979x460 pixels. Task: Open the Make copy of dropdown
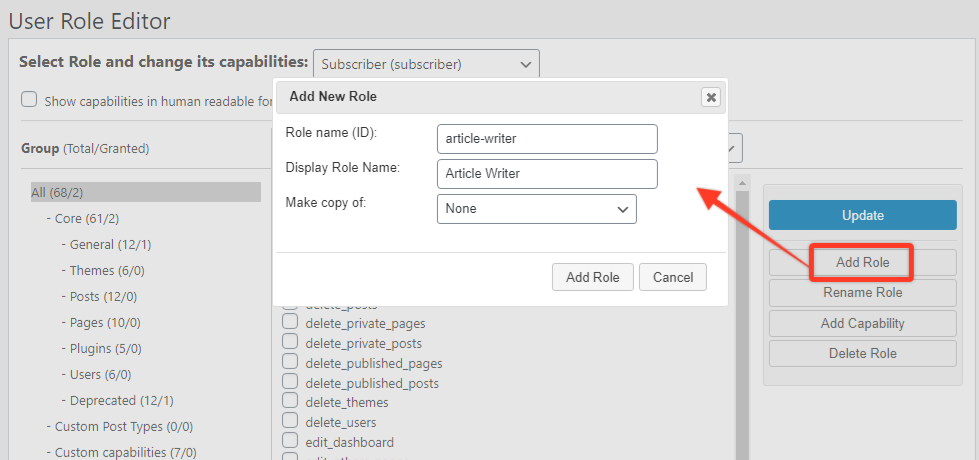[536, 209]
